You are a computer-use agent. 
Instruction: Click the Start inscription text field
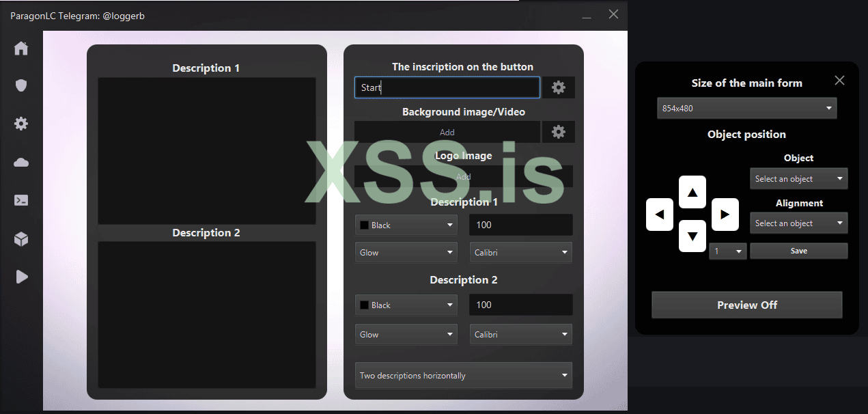[447, 87]
